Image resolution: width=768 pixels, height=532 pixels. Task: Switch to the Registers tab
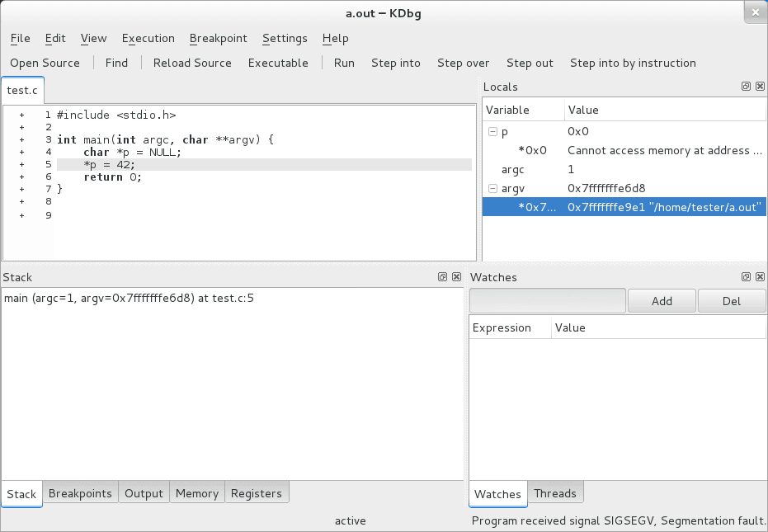(257, 493)
